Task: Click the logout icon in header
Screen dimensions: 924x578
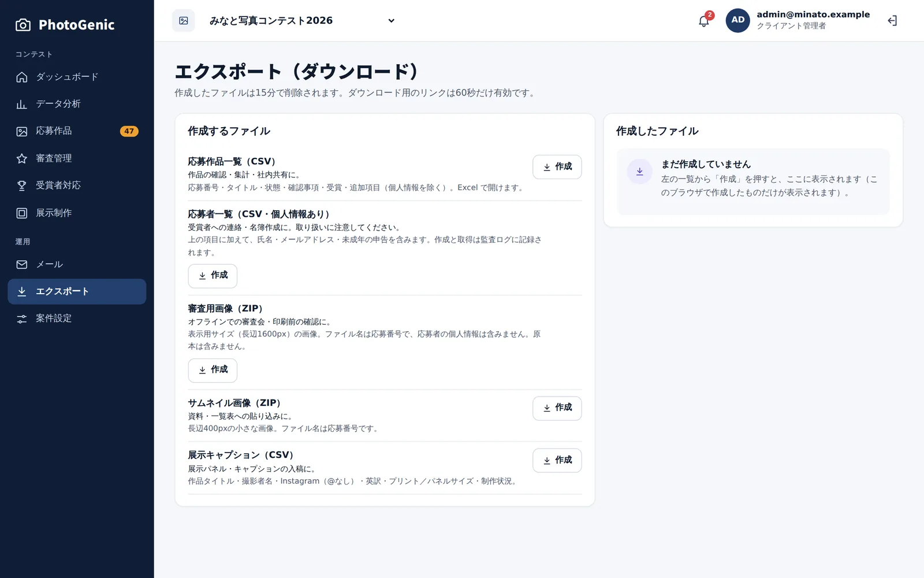Action: (x=892, y=21)
